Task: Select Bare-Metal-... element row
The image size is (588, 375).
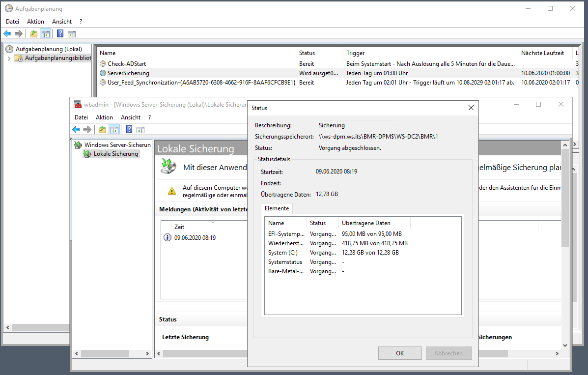Action: coord(363,271)
